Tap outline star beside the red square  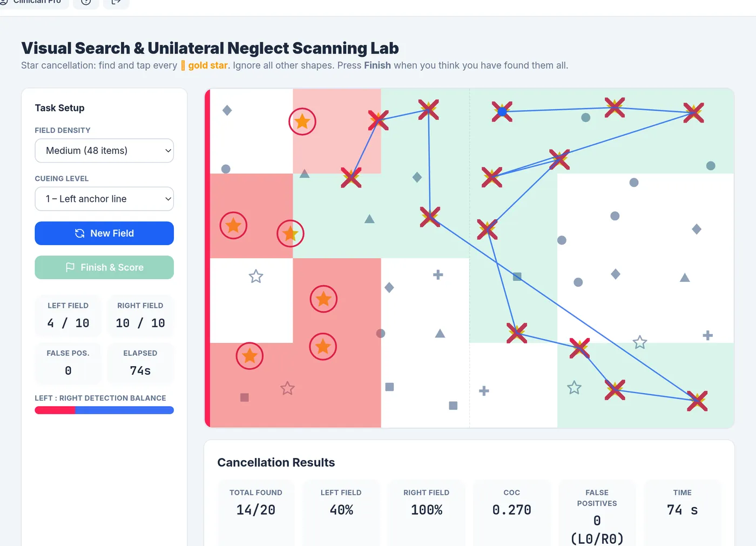[x=287, y=388]
